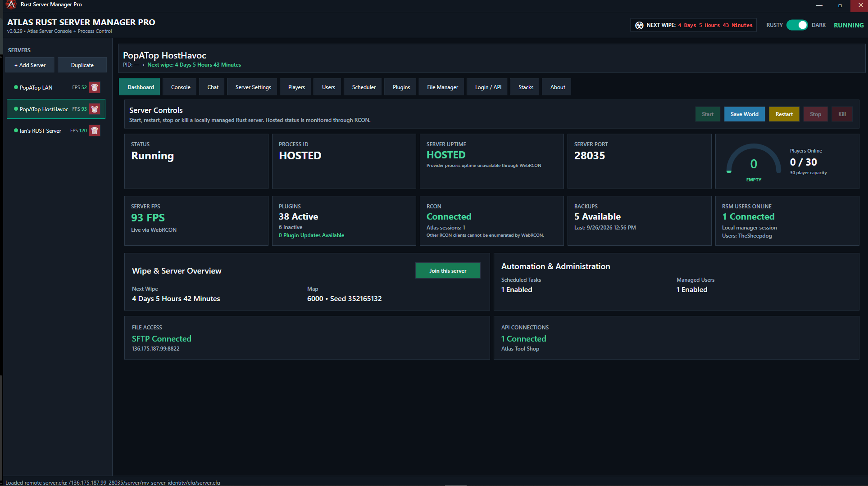Click the Duplicate server button
The image size is (868, 486).
point(82,65)
